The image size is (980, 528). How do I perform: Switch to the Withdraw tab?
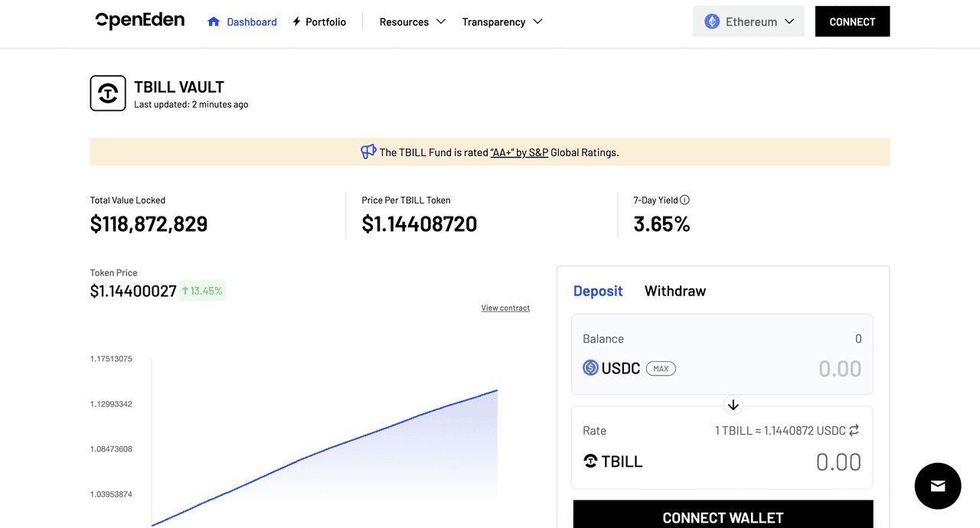(x=675, y=291)
